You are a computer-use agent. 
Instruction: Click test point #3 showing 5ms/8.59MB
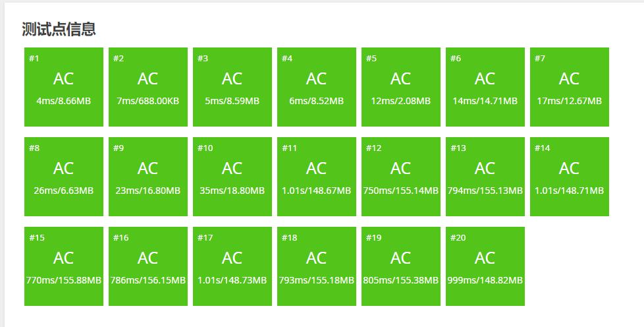point(232,87)
